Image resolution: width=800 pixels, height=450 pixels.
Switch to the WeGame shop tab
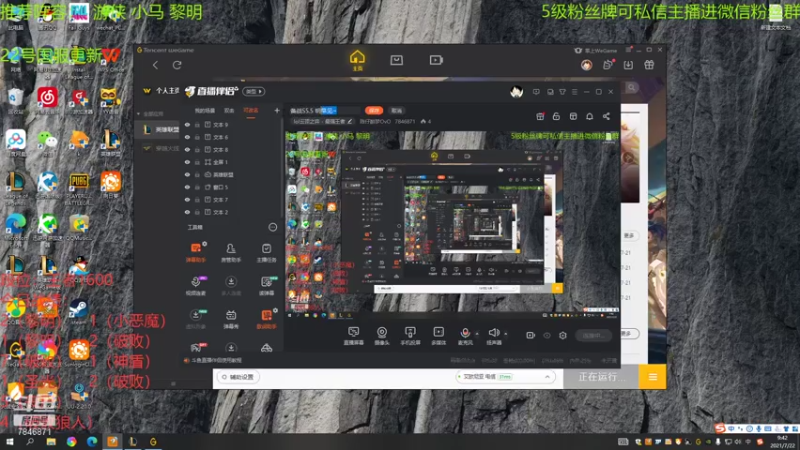tap(396, 60)
